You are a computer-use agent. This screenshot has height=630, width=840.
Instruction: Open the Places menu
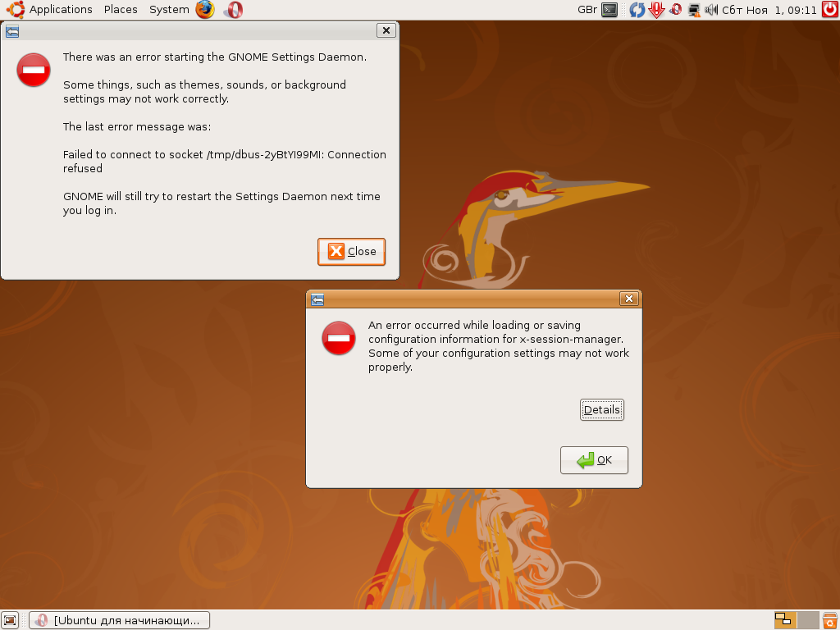[x=121, y=10]
